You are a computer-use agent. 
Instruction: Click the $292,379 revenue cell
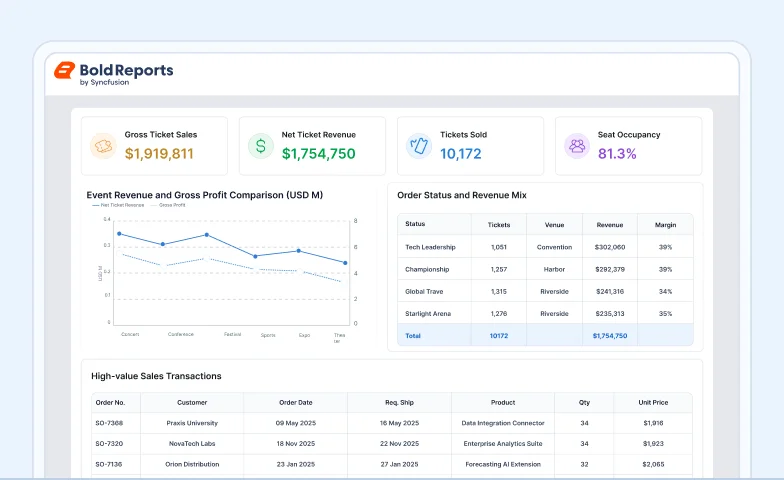pos(610,269)
